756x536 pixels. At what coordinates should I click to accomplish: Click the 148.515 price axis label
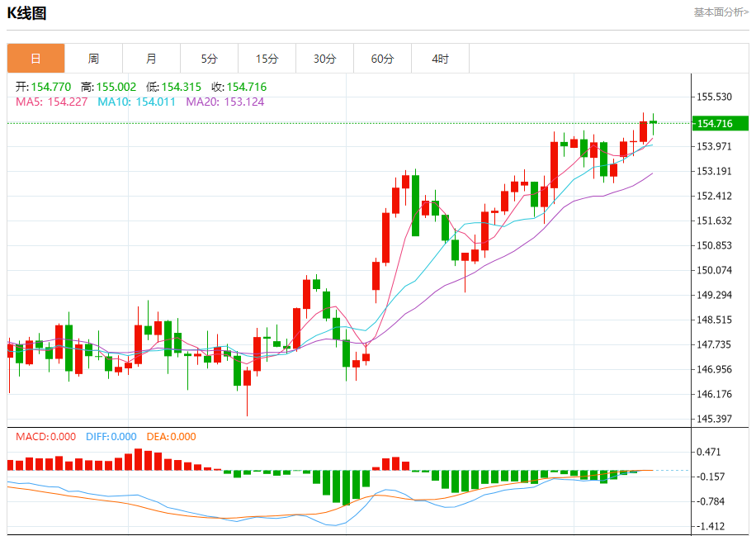tap(714, 320)
